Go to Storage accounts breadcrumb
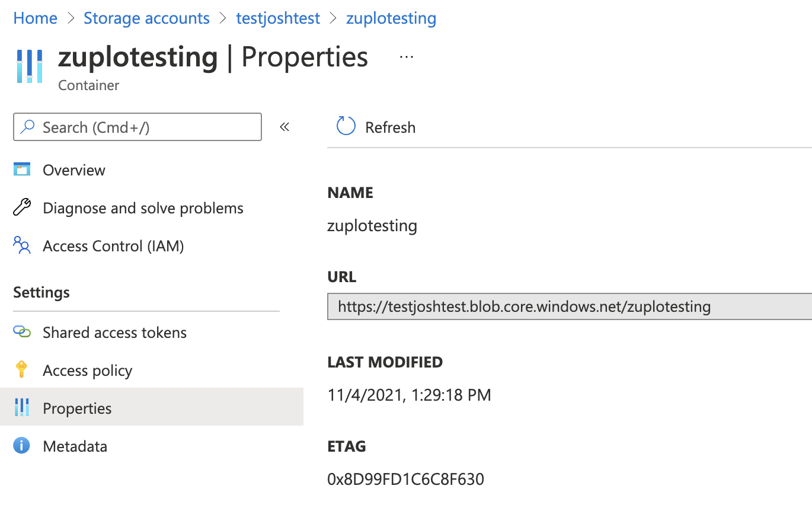 tap(146, 18)
